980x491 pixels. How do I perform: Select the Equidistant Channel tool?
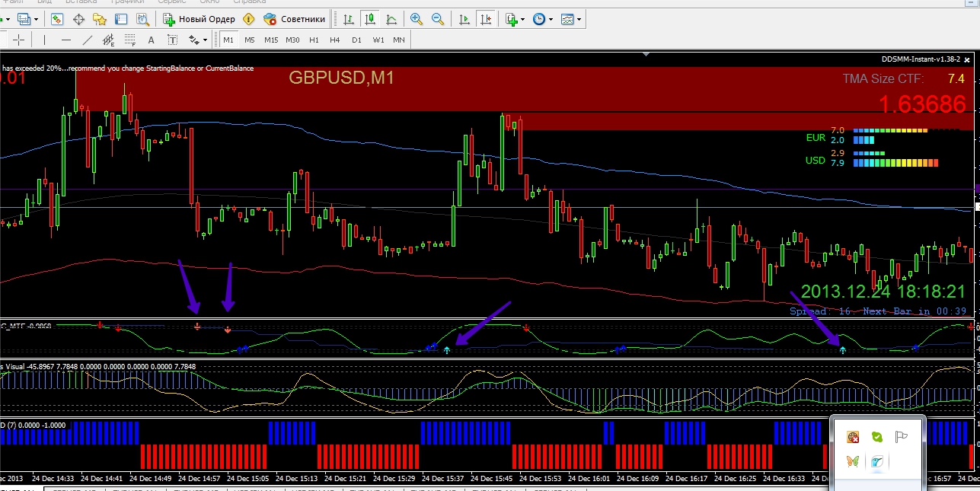point(108,40)
